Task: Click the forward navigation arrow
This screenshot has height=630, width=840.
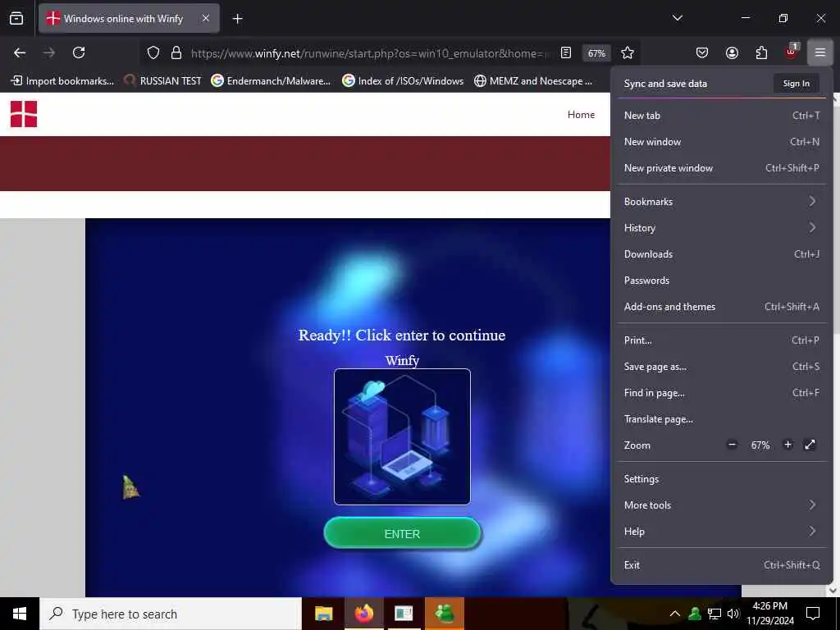Action: pyautogui.click(x=49, y=52)
